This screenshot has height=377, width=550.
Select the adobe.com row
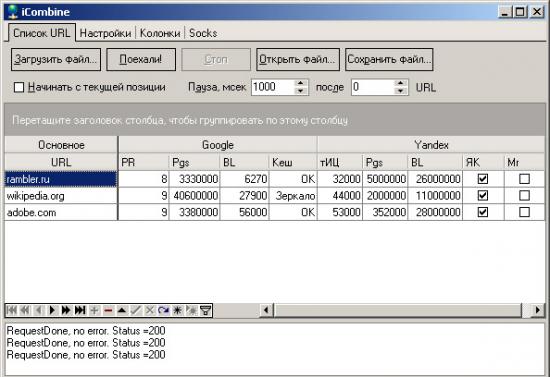(61, 213)
